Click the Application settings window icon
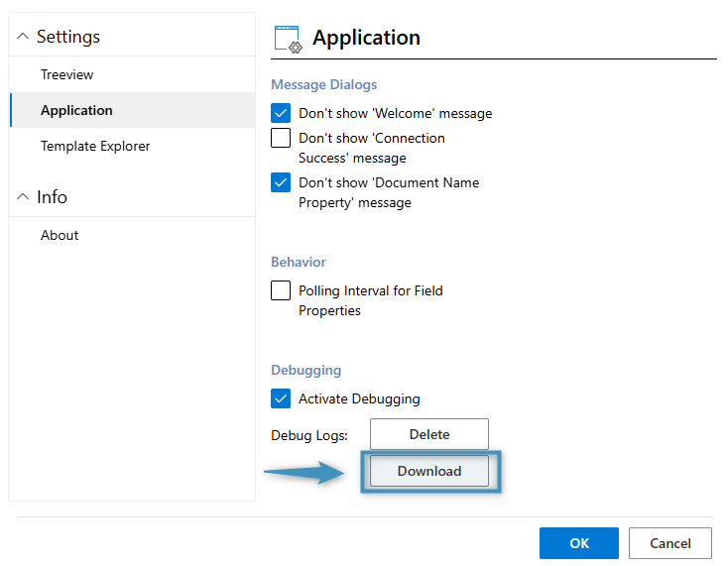Screen dimensions: 728x566 click(288, 39)
